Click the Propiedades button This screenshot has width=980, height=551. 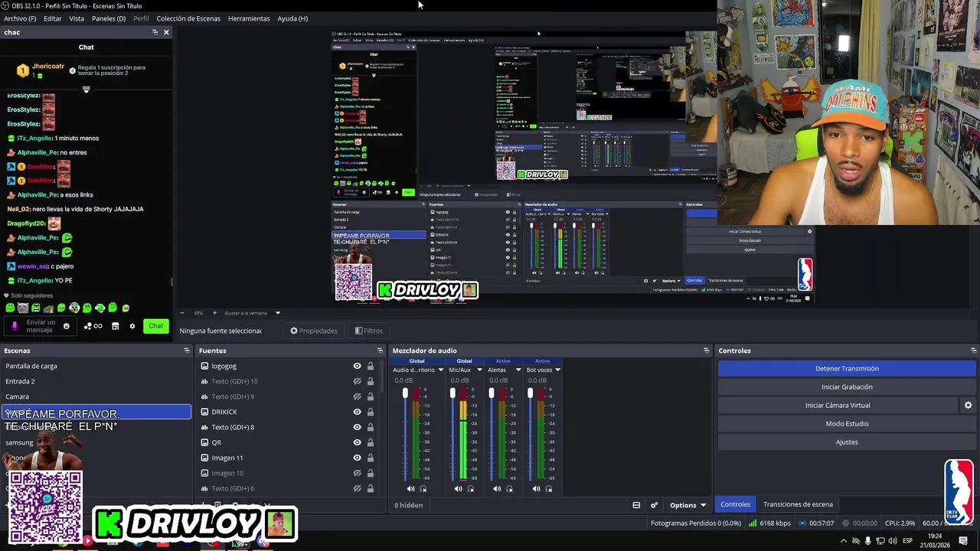tap(313, 331)
